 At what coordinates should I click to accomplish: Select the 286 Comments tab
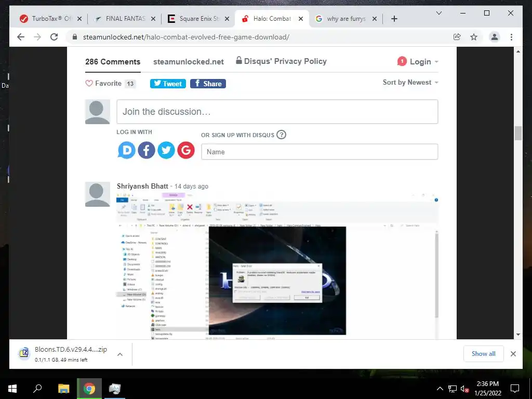click(x=113, y=62)
